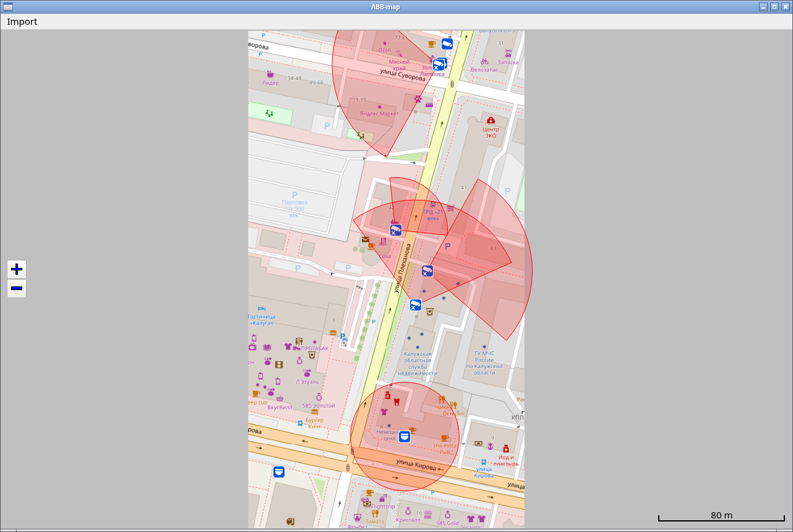This screenshot has height=532, width=793.
Task: Click the Л'Этуаль label
Action: 307,382
